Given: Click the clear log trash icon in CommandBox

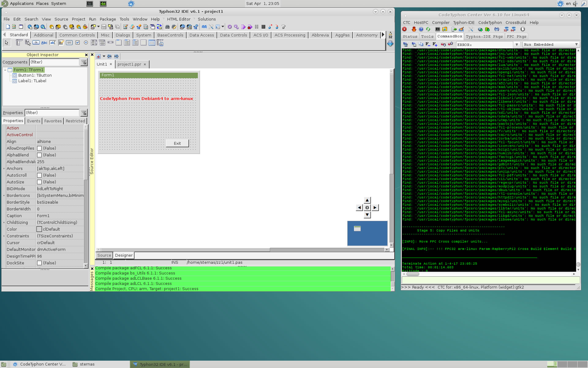Looking at the screenshot, I should coord(405,44).
